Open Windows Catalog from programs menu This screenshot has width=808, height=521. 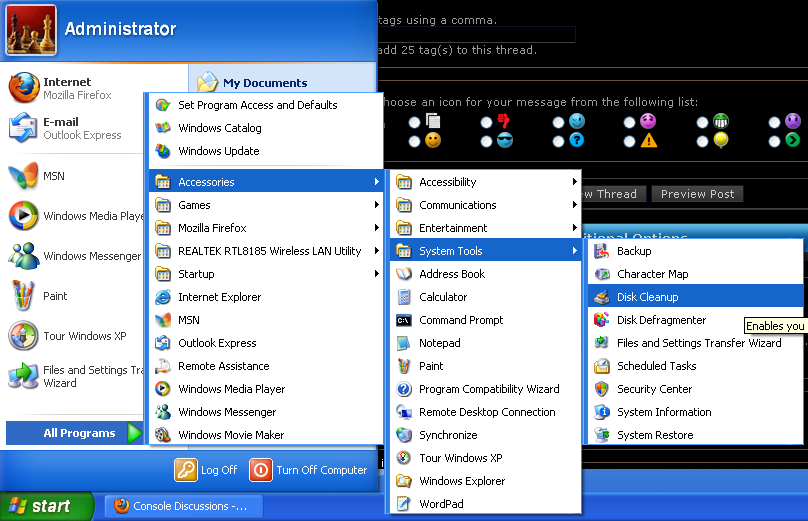[266, 128]
